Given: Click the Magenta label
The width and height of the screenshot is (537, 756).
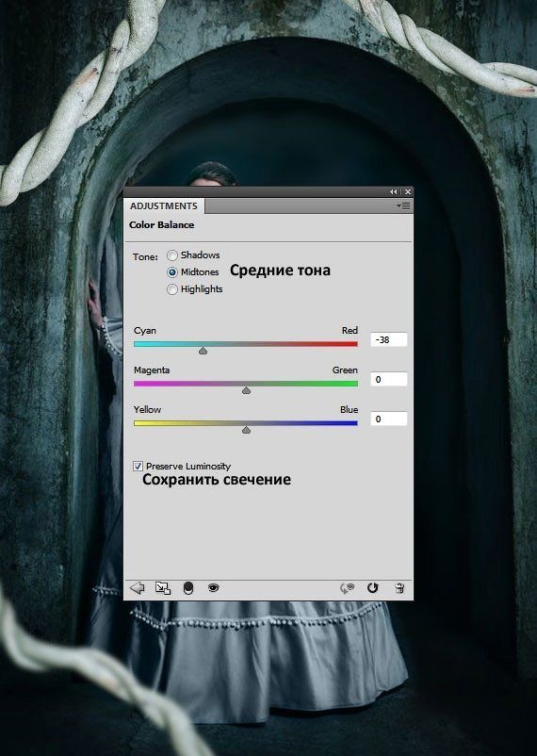Looking at the screenshot, I should pos(152,370).
